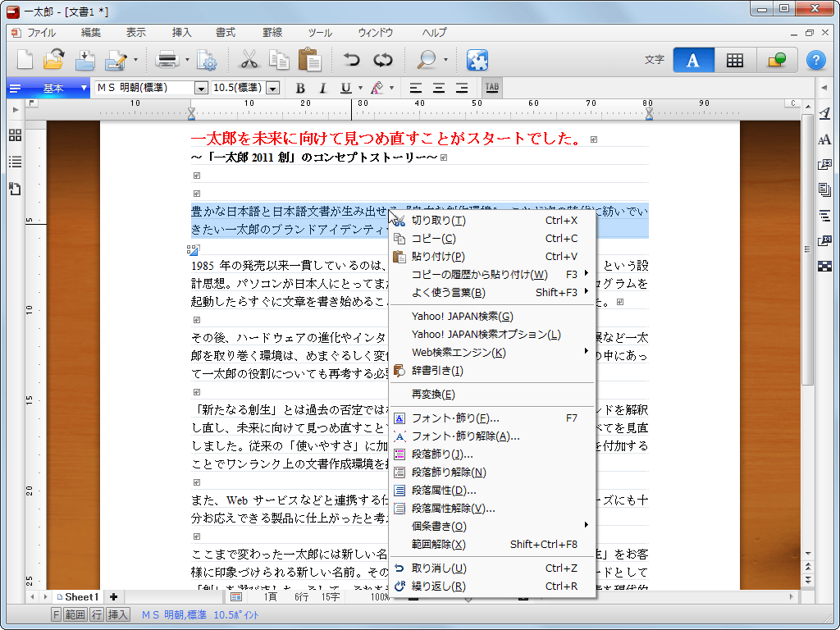Choose コピー from context menu

[x=492, y=239]
